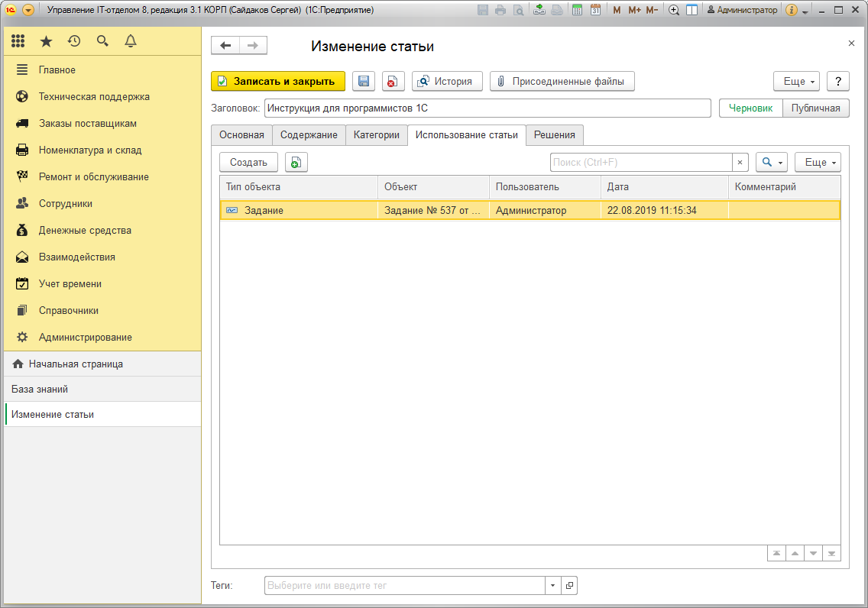Set article status to Черновик
Viewport: 868px width, 608px height.
tap(750, 108)
